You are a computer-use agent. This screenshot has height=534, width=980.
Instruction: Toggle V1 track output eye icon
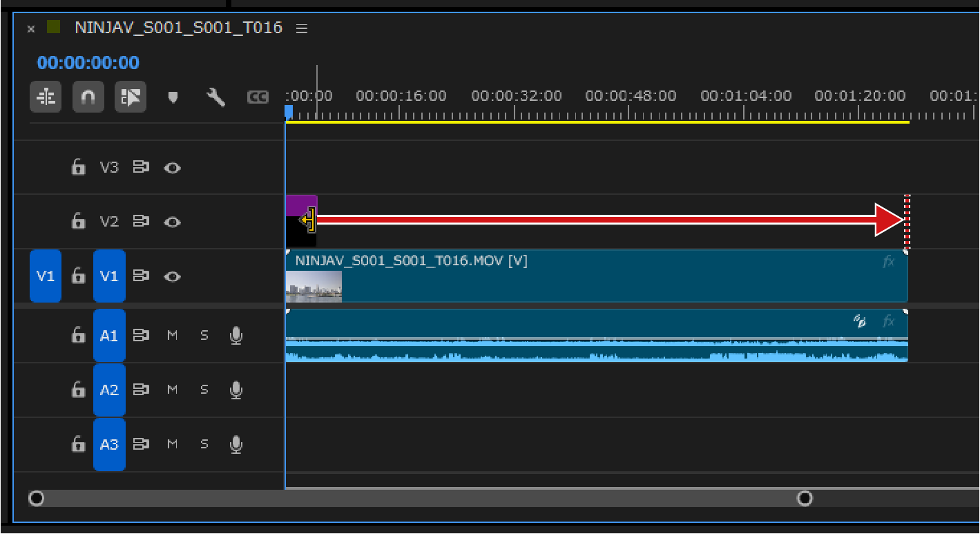coord(172,276)
